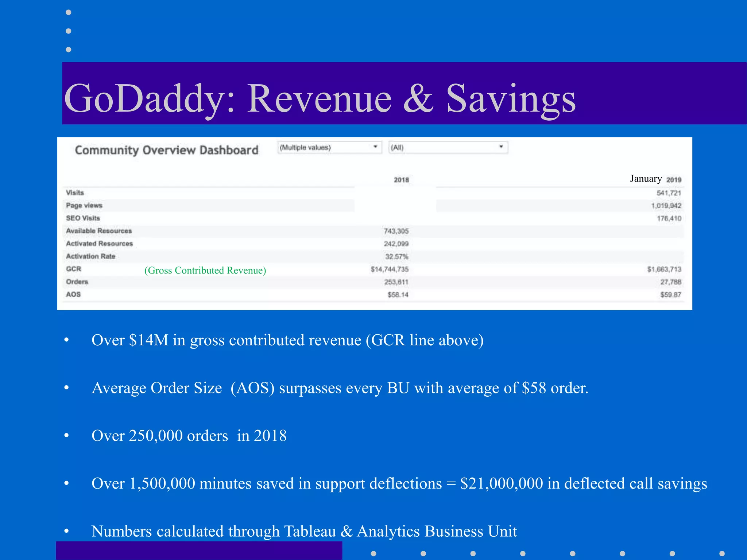
Task: Select the Visits row label
Action: pyautogui.click(x=75, y=192)
